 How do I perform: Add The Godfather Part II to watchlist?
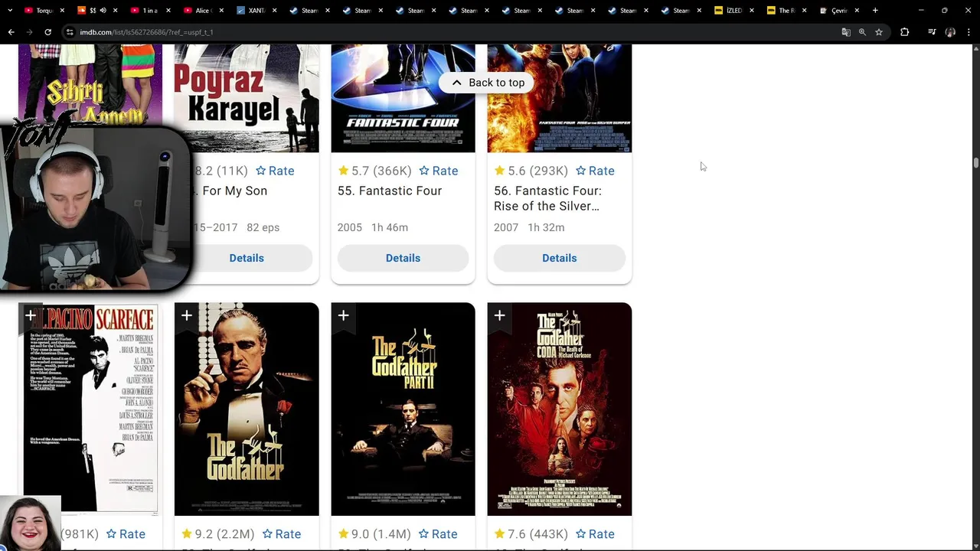click(x=343, y=315)
